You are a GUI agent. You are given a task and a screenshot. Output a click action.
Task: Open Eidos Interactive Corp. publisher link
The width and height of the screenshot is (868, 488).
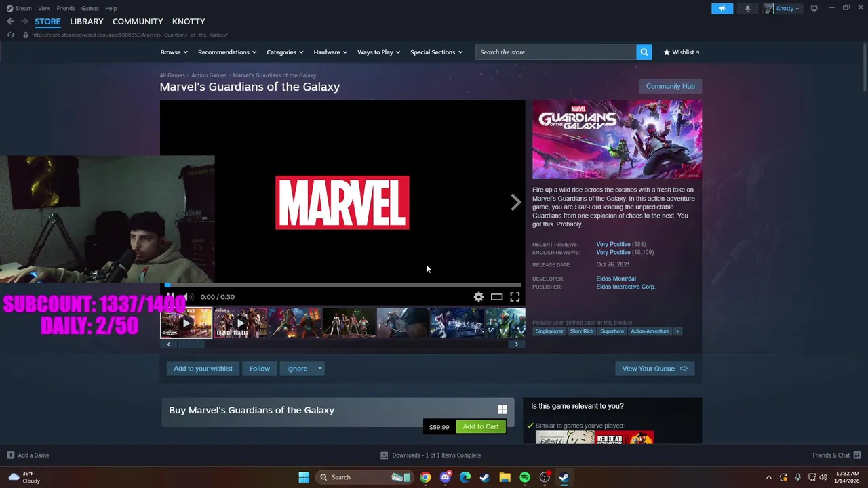tap(625, 287)
